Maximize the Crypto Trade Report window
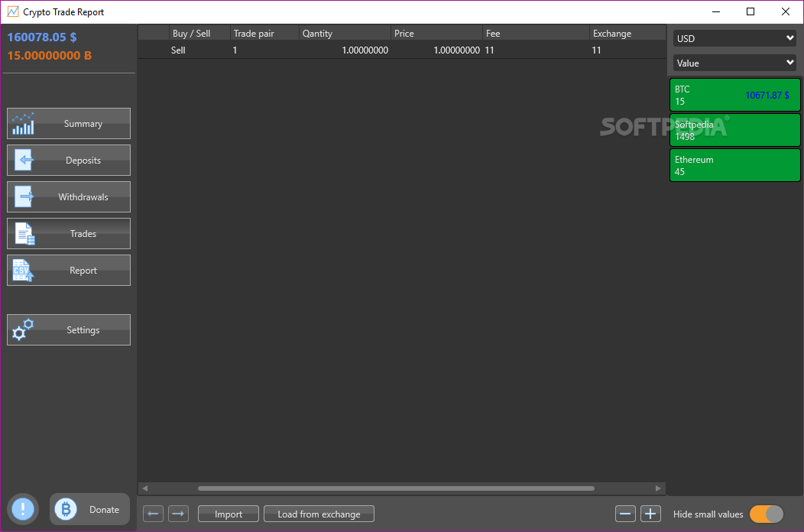 point(751,11)
